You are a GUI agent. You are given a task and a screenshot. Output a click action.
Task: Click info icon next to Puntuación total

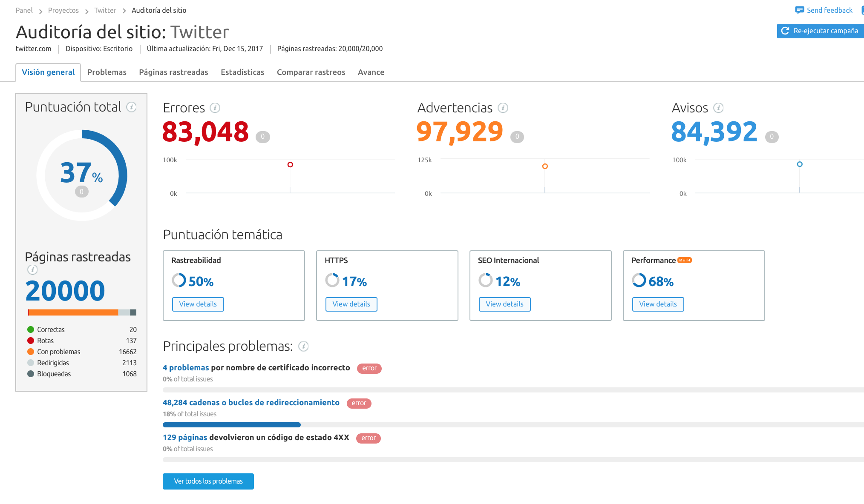131,107
